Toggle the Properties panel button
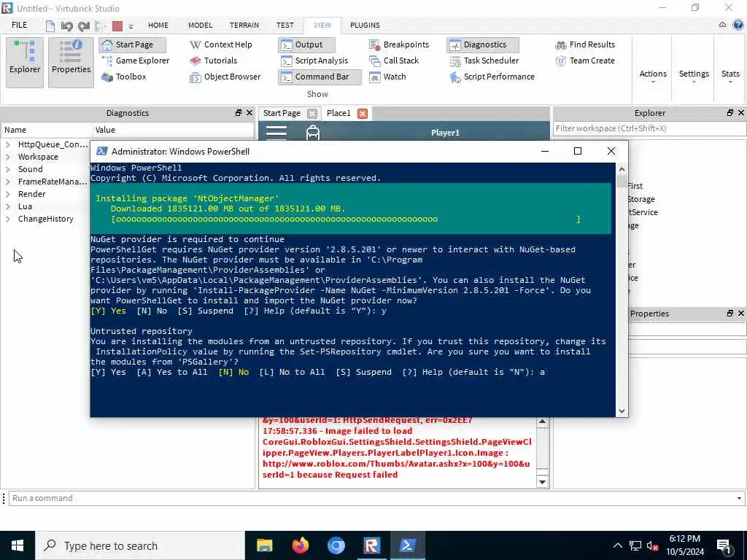This screenshot has width=747, height=560. tap(71, 63)
